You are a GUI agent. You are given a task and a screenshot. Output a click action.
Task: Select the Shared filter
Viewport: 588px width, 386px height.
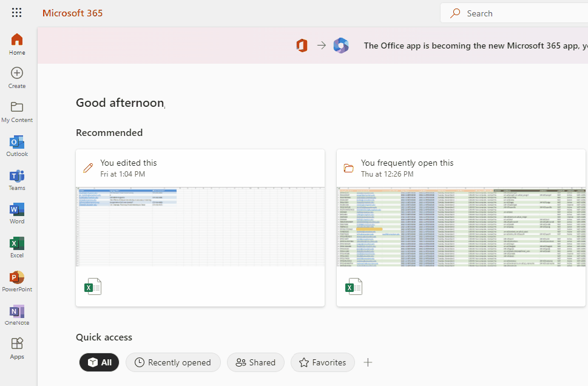[x=255, y=362]
